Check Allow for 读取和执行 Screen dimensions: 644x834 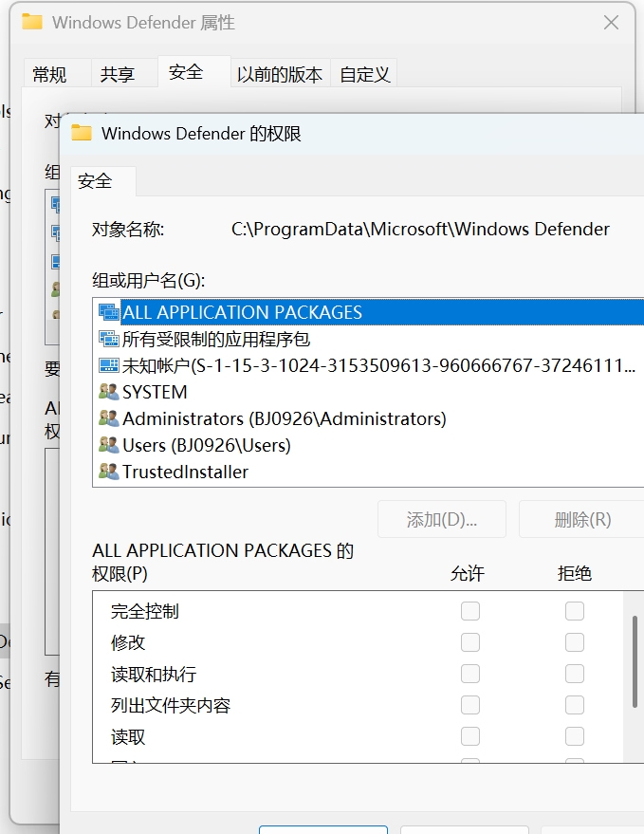[470, 674]
